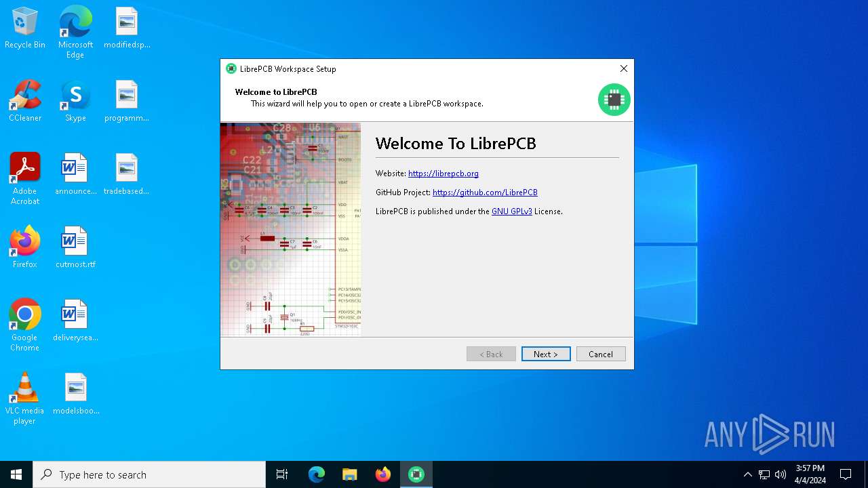Select the deliverysea... Word document icon

coord(75,321)
